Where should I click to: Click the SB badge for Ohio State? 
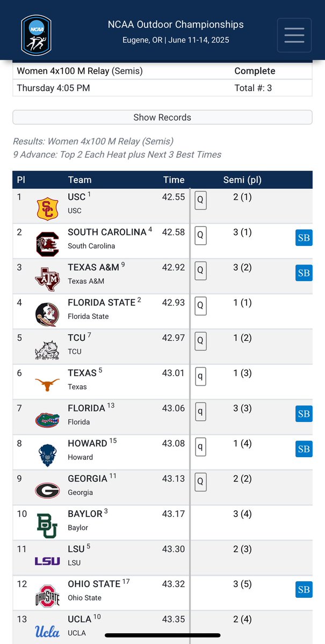[x=304, y=590]
